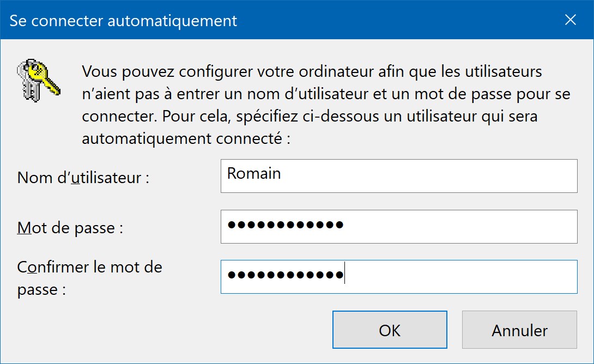594x364 pixels.
Task: Focus the Mot de passe field
Action: pyautogui.click(x=399, y=227)
